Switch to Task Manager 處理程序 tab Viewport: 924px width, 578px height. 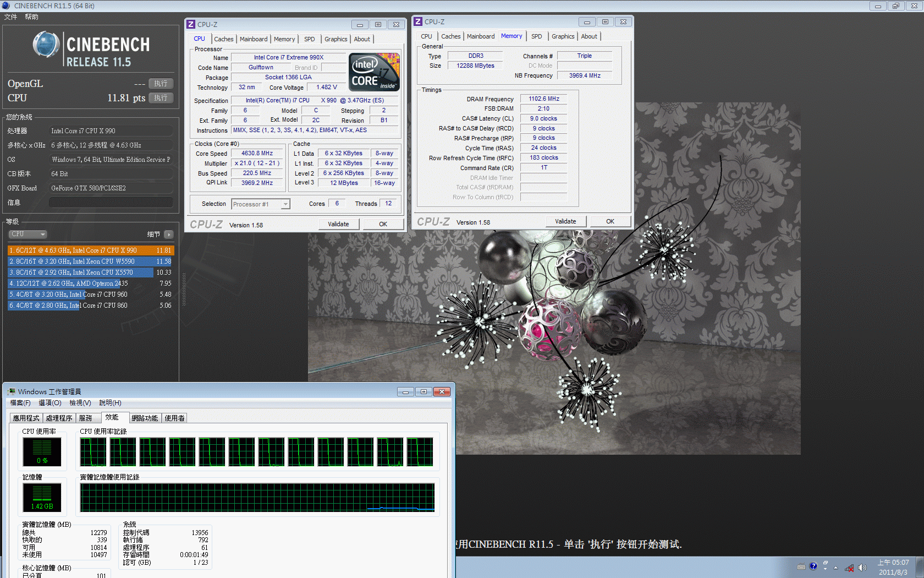click(x=59, y=418)
